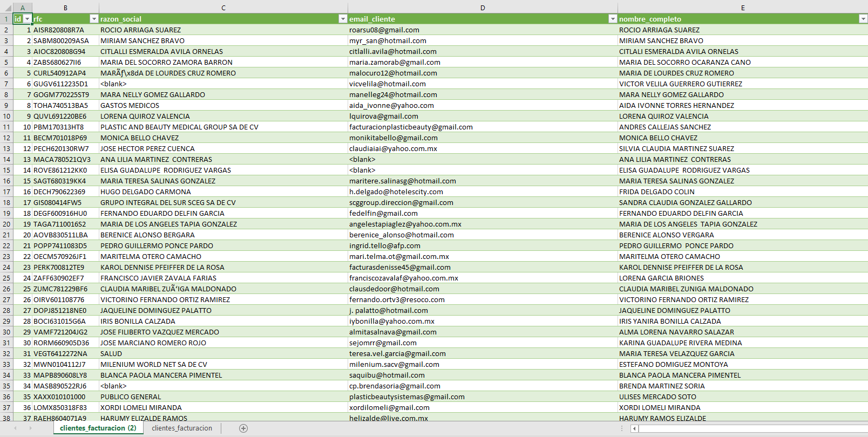
Task: Click the RFC cell ZAFF630902EF7
Action: click(x=66, y=278)
